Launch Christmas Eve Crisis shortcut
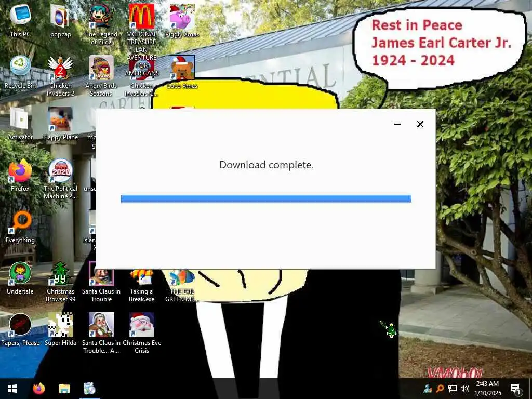Viewport: 532px width, 399px height. click(141, 333)
